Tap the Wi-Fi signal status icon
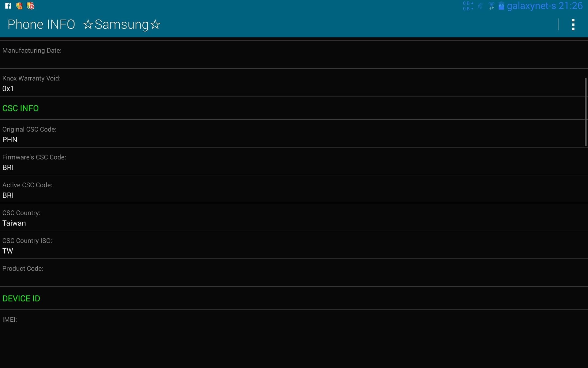 click(491, 6)
